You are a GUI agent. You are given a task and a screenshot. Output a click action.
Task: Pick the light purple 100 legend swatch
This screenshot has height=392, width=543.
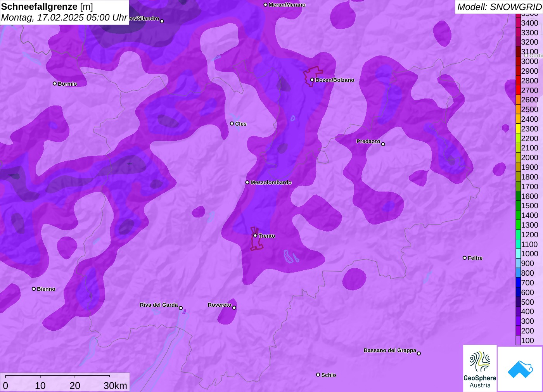[x=518, y=340]
